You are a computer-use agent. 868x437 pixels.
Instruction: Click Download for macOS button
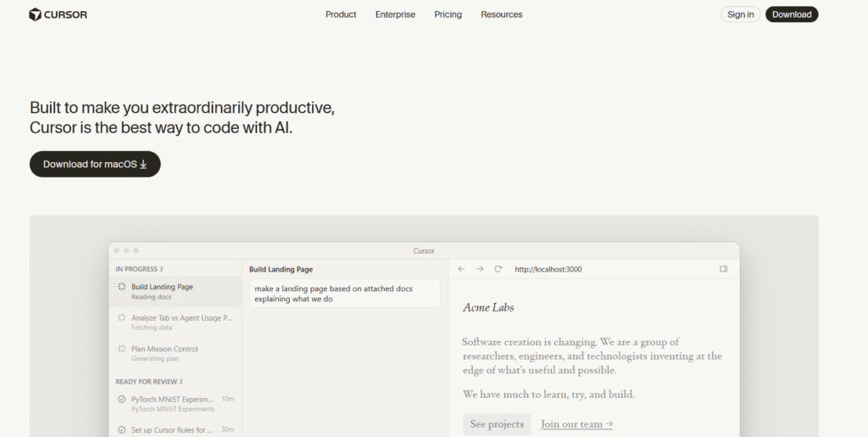coord(95,164)
